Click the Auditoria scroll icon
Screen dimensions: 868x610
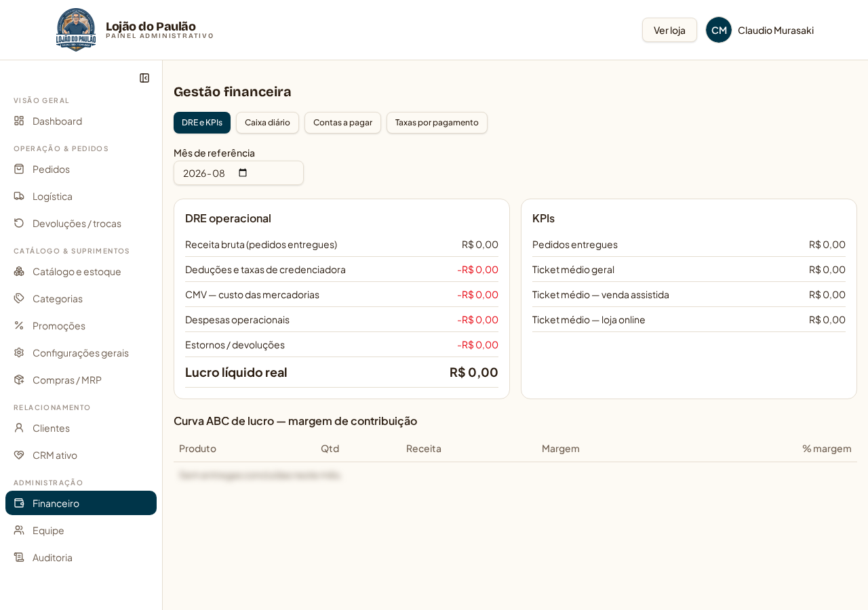click(19, 557)
